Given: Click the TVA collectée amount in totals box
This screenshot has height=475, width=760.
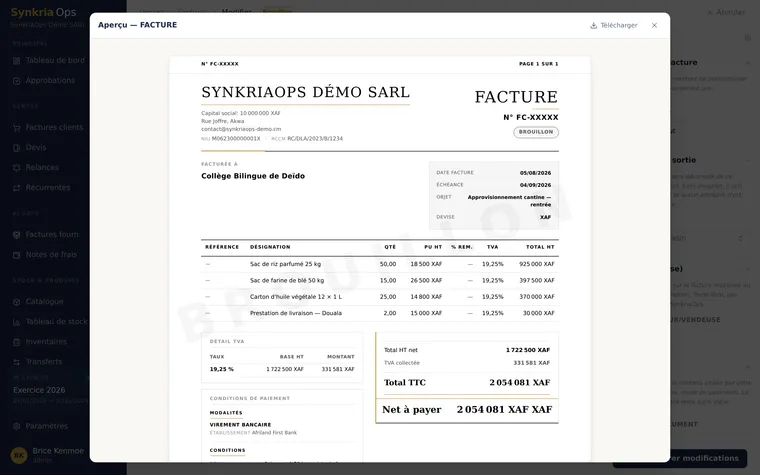Looking at the screenshot, I should pos(532,363).
